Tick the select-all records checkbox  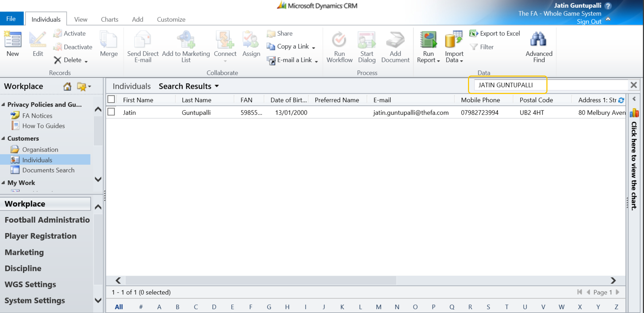111,99
